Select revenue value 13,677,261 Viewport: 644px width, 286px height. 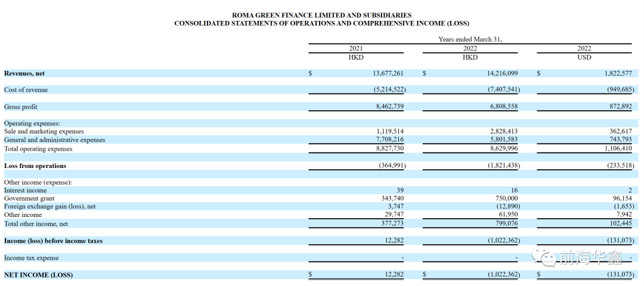tap(388, 73)
